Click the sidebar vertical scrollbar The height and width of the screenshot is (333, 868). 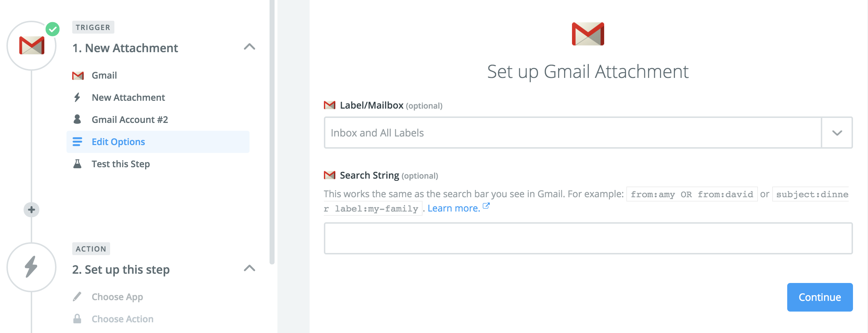272,132
